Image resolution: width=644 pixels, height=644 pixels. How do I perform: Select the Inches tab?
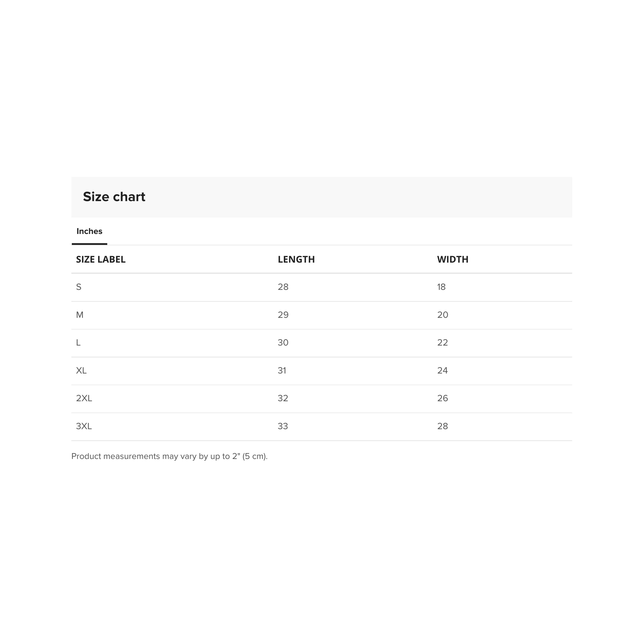(x=89, y=231)
